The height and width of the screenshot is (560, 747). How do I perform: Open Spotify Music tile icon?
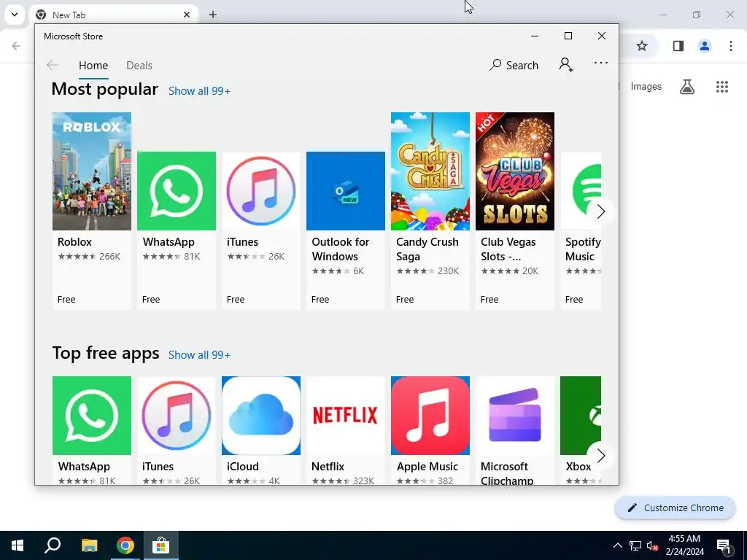581,191
